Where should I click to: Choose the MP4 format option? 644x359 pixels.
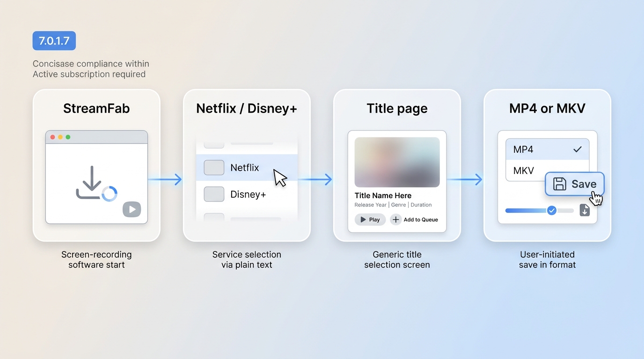[x=547, y=149]
